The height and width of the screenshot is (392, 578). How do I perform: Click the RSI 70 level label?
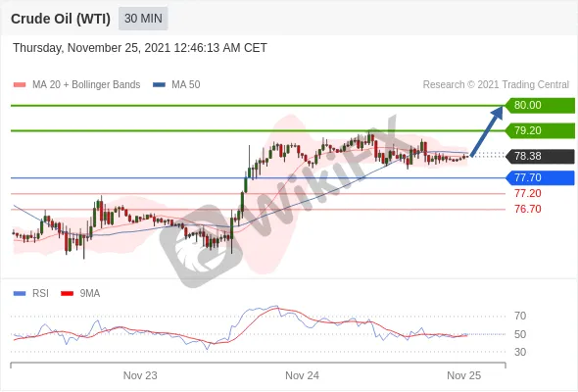click(x=520, y=316)
